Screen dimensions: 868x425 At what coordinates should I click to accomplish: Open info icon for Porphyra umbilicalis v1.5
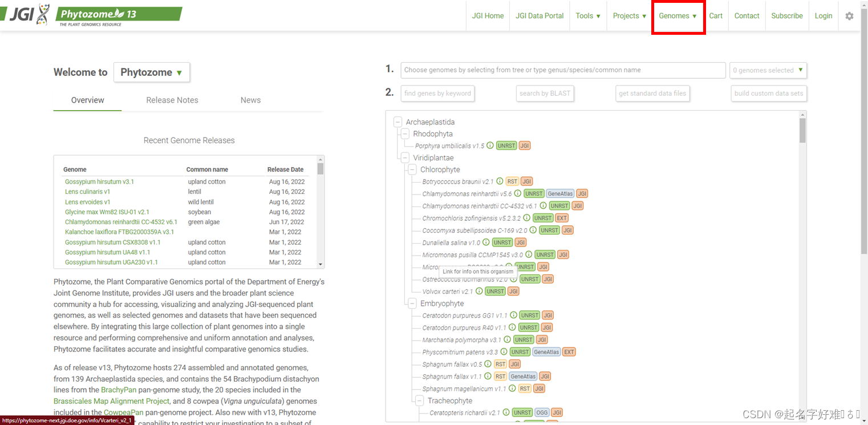490,145
